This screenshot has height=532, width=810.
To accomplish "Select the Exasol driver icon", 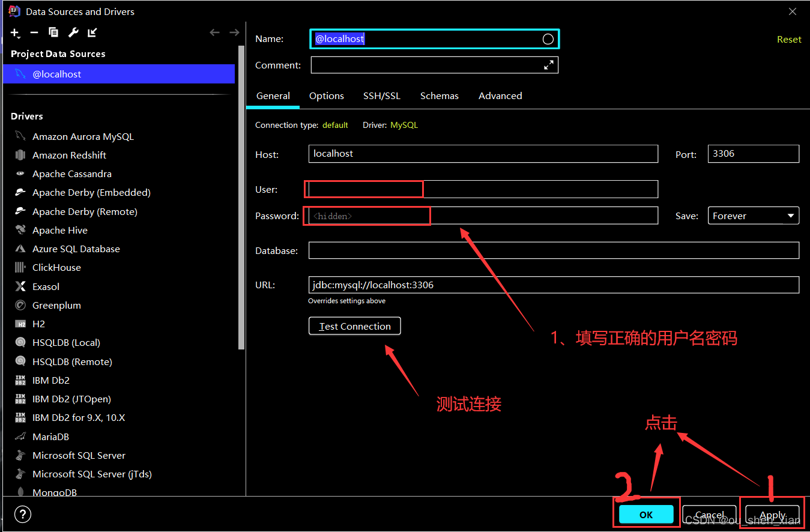I will pos(20,286).
